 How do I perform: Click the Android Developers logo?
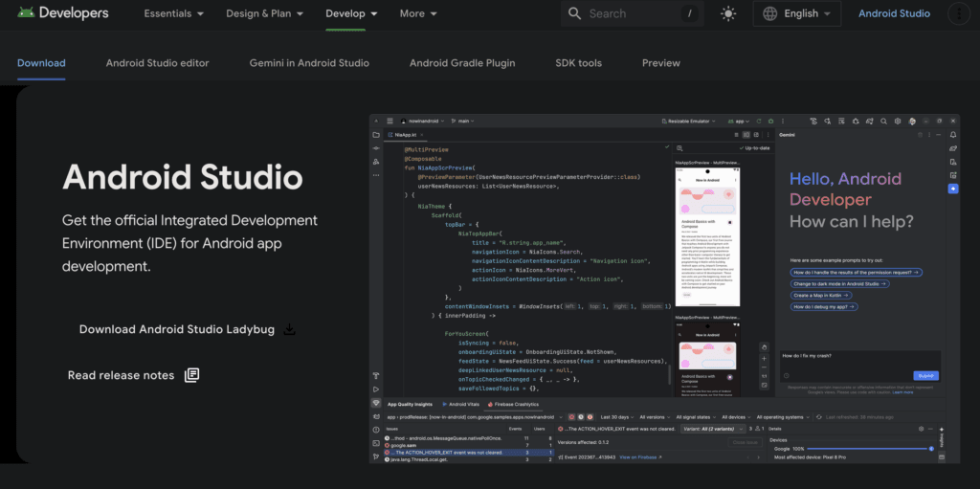point(62,13)
